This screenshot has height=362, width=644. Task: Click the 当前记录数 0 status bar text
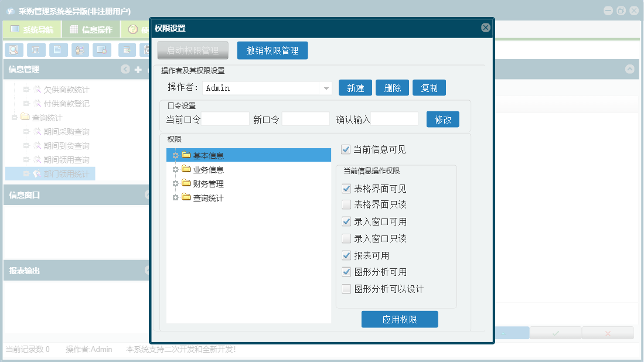pyautogui.click(x=28, y=349)
